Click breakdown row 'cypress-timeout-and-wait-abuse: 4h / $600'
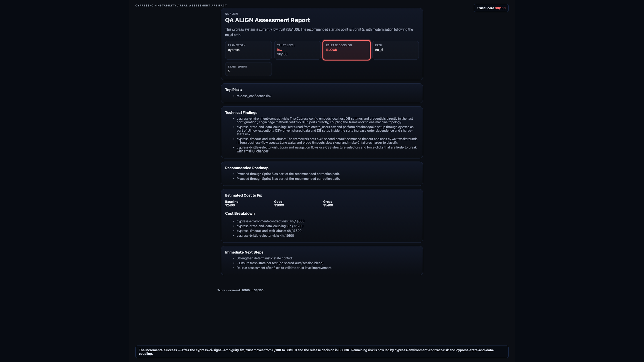The image size is (644, 362). 269,231
